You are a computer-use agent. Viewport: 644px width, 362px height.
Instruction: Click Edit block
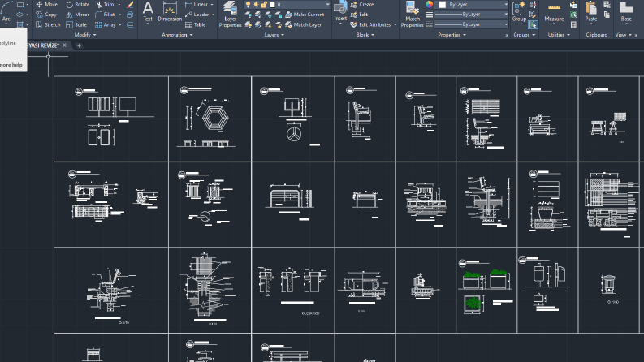359,15
